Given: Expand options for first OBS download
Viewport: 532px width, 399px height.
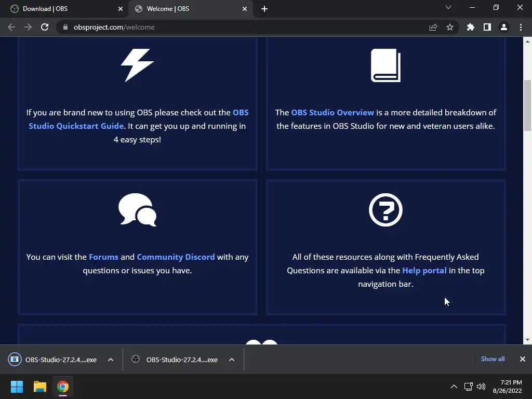Looking at the screenshot, I should pyautogui.click(x=111, y=360).
